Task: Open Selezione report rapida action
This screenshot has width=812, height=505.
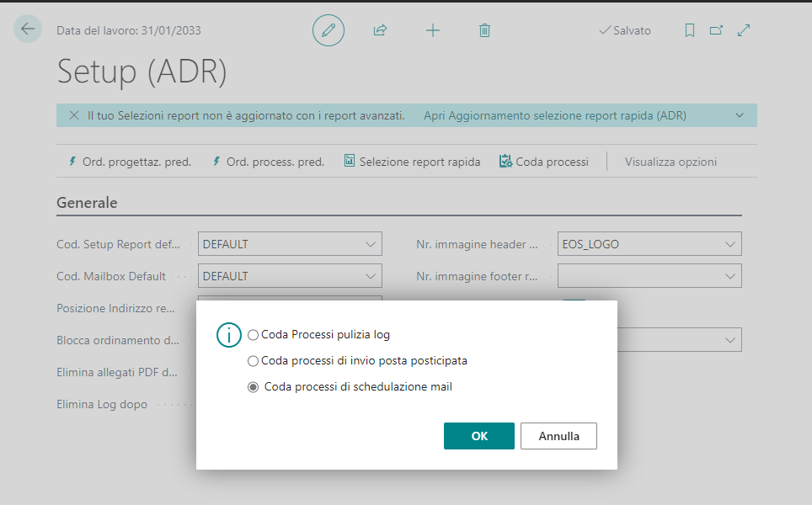Action: pyautogui.click(x=412, y=162)
